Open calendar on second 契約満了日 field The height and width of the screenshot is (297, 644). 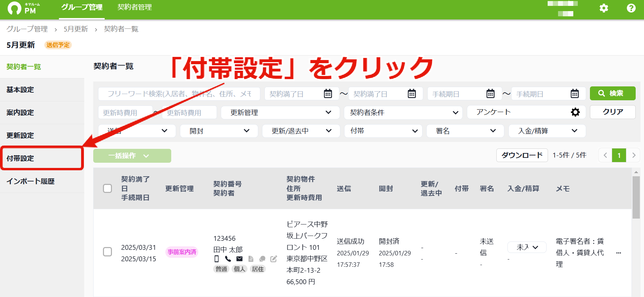[412, 94]
